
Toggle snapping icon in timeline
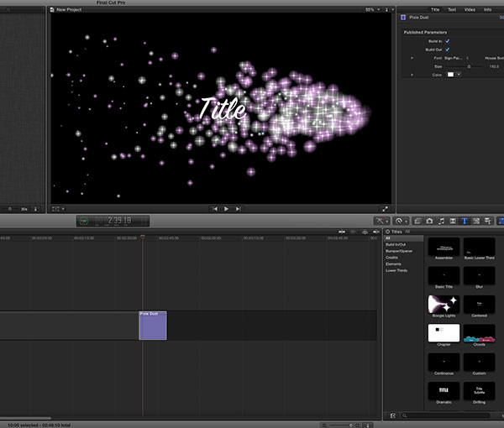(x=375, y=232)
